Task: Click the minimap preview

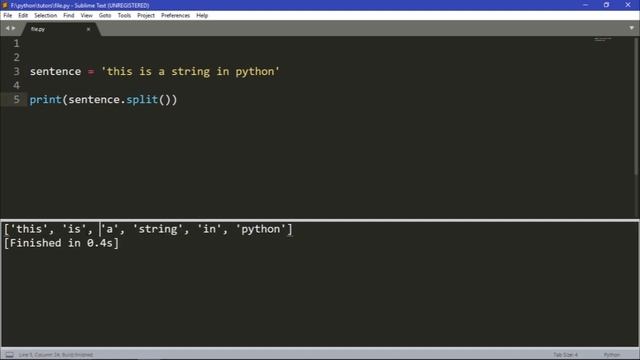Action: click(603, 39)
